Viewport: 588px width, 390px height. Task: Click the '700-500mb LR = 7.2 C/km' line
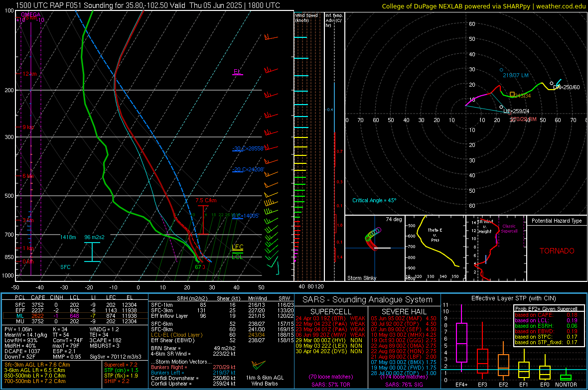pyautogui.click(x=35, y=381)
